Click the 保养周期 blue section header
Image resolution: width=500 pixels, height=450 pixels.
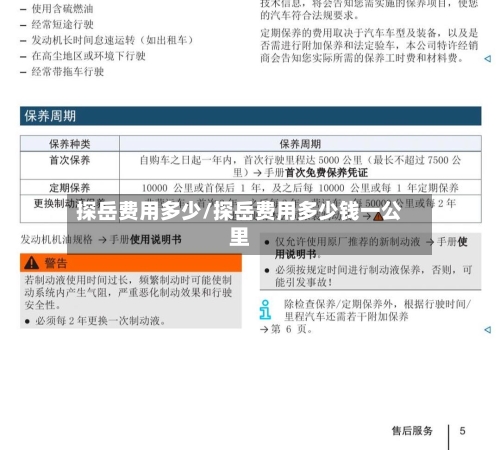[x=250, y=116]
